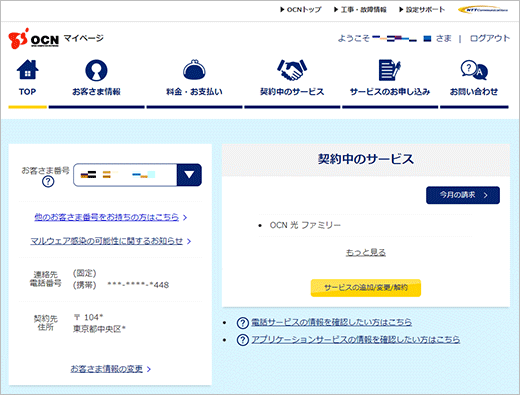Screen dimensions: 520x395
Task: Click the 〒 104 postal code text
Action: coord(88,317)
